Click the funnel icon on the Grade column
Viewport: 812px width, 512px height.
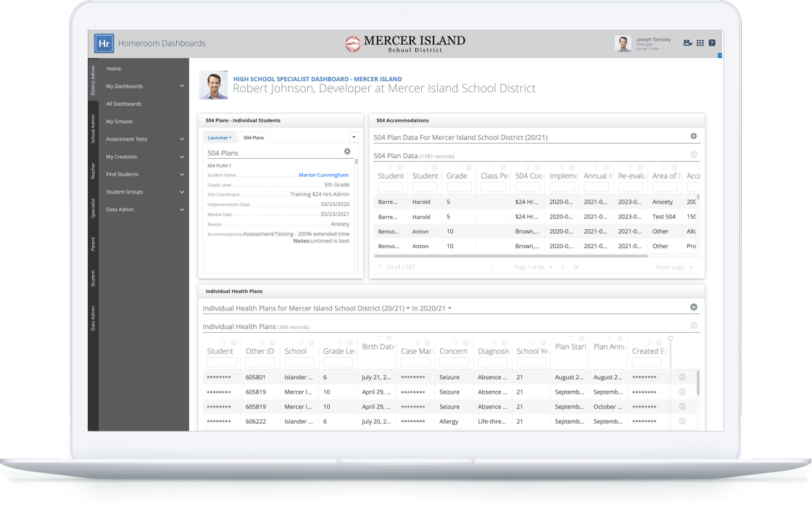458,167
